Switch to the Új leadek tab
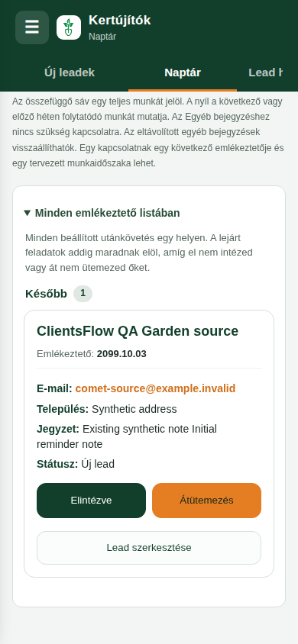Viewport: 298px width, 644px height. tap(70, 72)
